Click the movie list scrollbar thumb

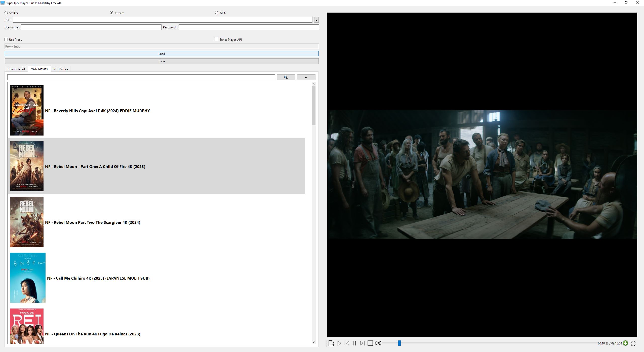pyautogui.click(x=313, y=106)
